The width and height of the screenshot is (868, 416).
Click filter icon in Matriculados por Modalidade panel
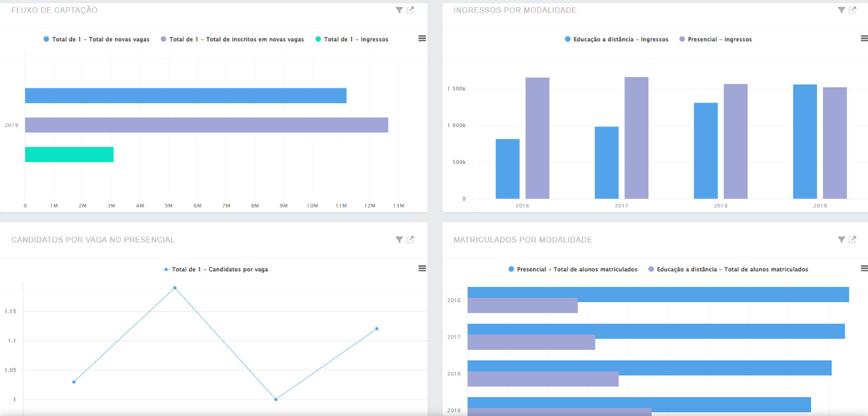coord(841,239)
